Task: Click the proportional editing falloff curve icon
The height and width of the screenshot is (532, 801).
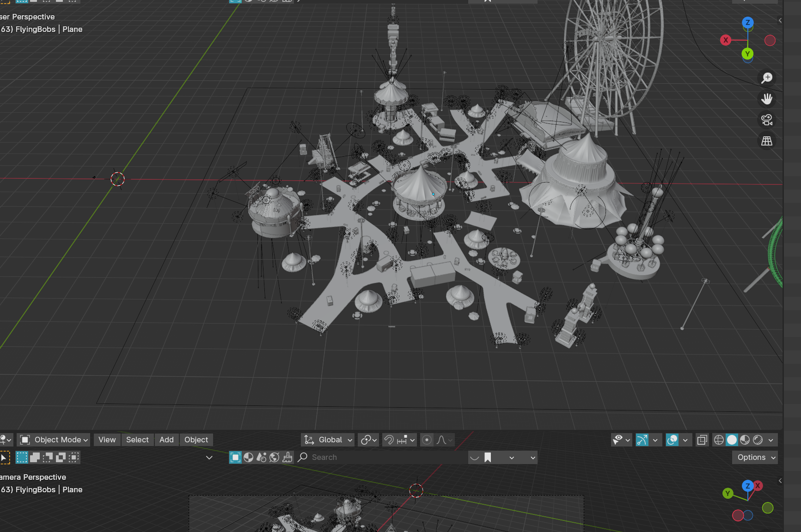Action: pyautogui.click(x=442, y=440)
